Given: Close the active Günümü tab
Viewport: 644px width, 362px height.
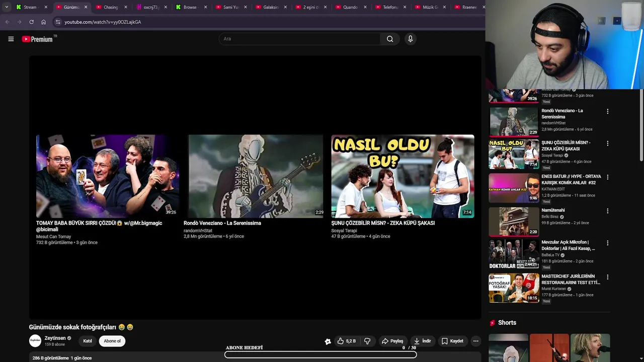Looking at the screenshot, I should 86,7.
